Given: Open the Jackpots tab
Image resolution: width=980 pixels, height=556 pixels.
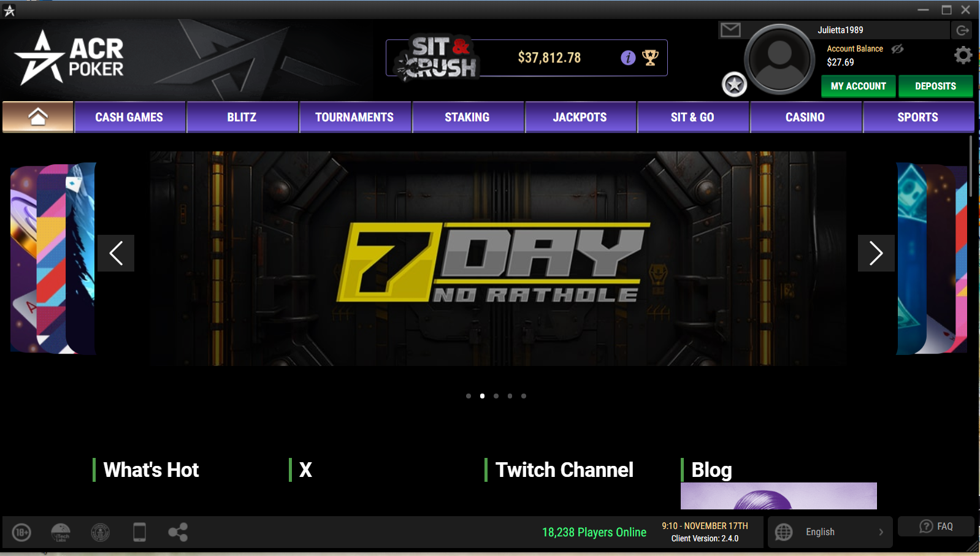Looking at the screenshot, I should (580, 117).
